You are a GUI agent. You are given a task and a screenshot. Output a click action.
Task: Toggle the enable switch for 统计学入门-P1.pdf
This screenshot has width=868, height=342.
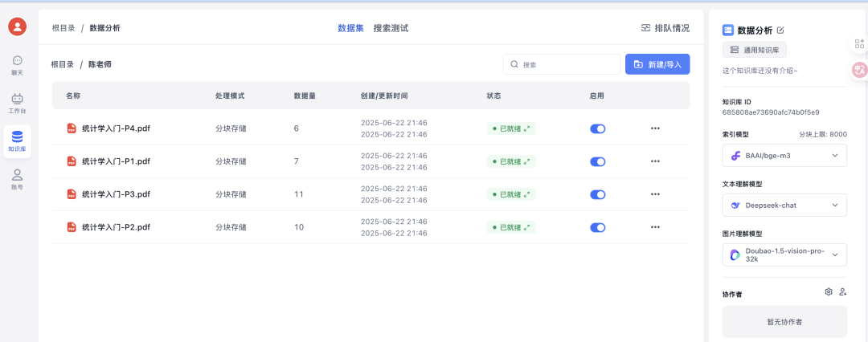point(597,161)
